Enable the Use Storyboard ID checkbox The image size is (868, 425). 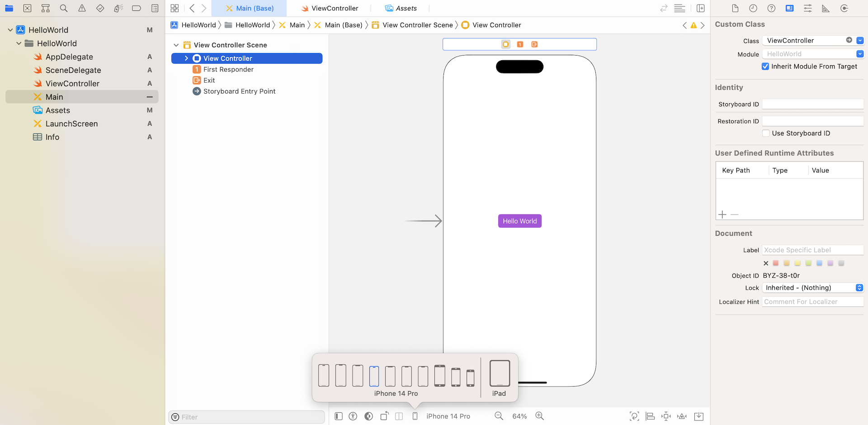tap(766, 133)
